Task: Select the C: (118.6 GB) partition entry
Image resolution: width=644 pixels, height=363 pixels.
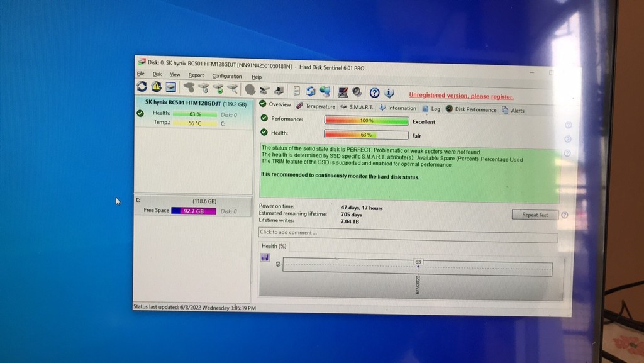Action: (x=192, y=206)
